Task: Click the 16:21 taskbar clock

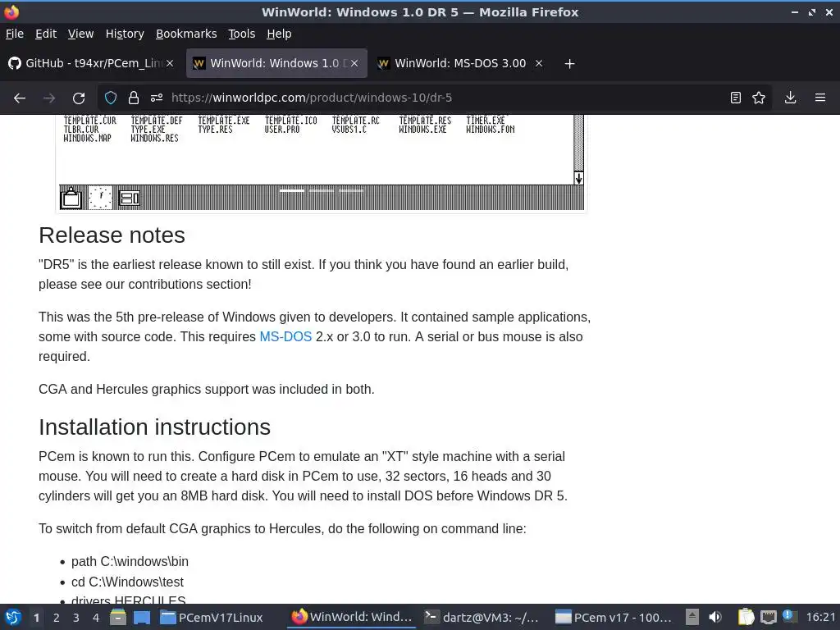Action: 820,618
